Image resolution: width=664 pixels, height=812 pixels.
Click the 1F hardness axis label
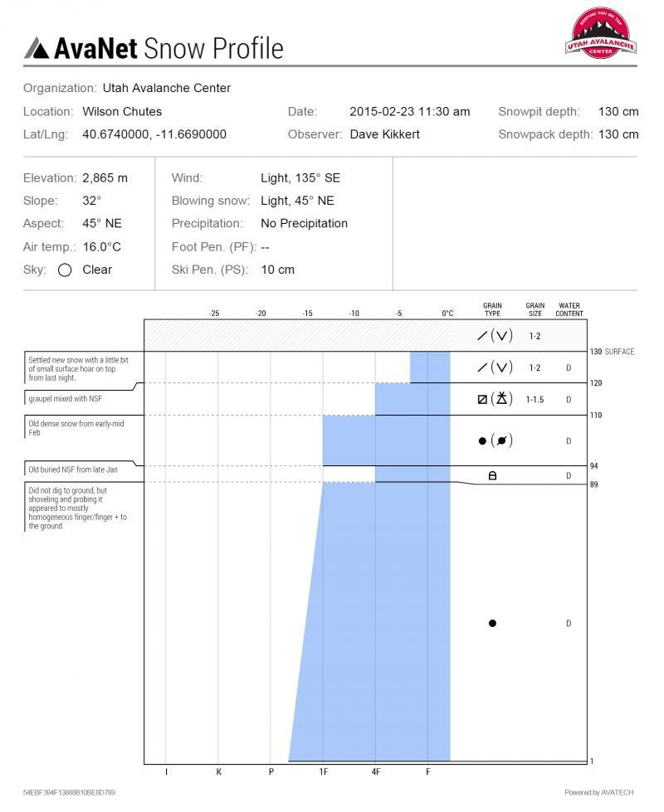click(x=324, y=772)
